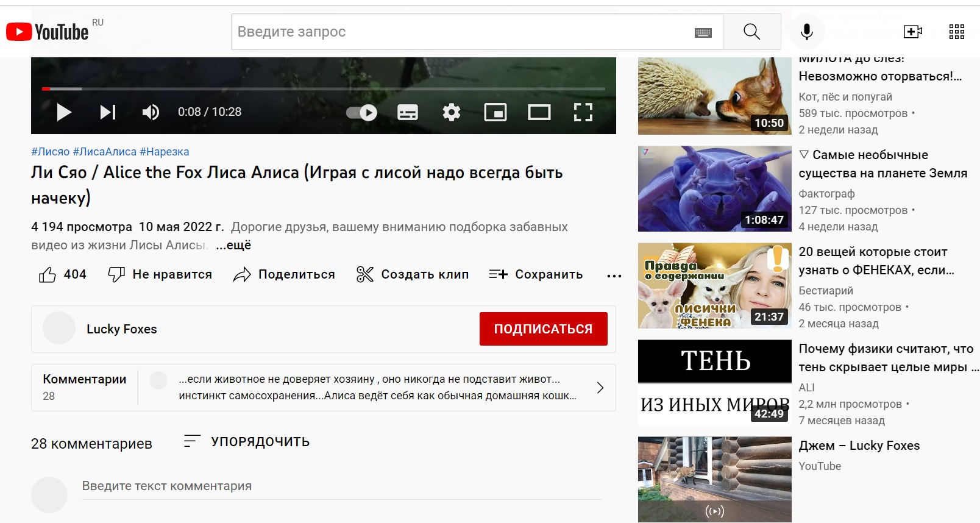The image size is (980, 523).
Task: Open the УПОРЯДОЧИТЬ sort menu
Action: 247,441
